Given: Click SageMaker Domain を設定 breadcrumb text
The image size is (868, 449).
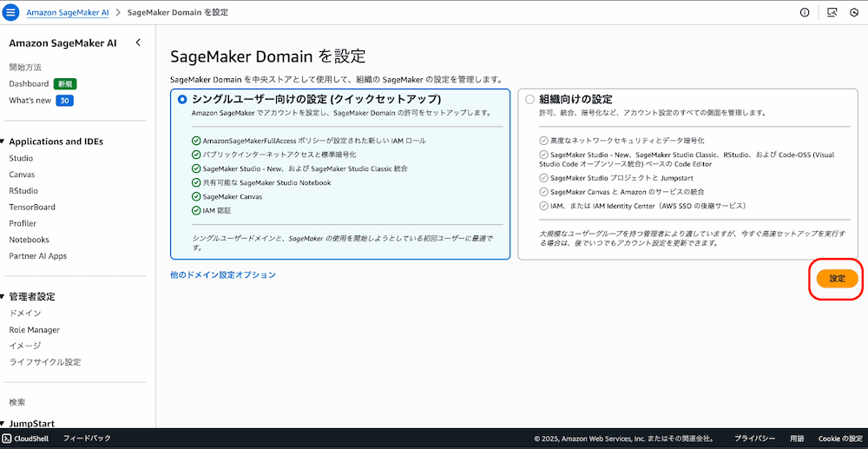Looking at the screenshot, I should point(178,12).
